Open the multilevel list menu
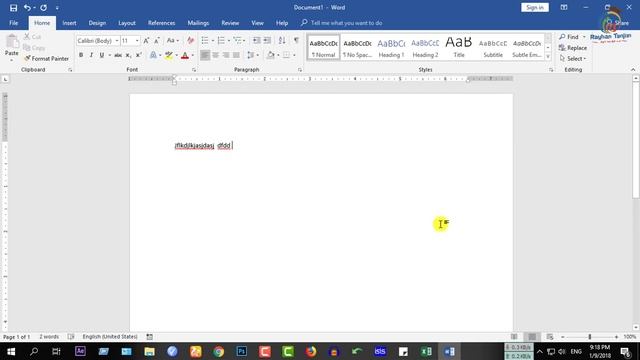 coord(238,40)
